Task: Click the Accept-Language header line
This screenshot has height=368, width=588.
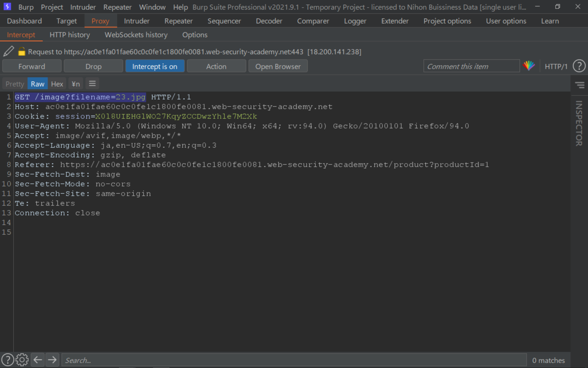Action: coord(116,145)
